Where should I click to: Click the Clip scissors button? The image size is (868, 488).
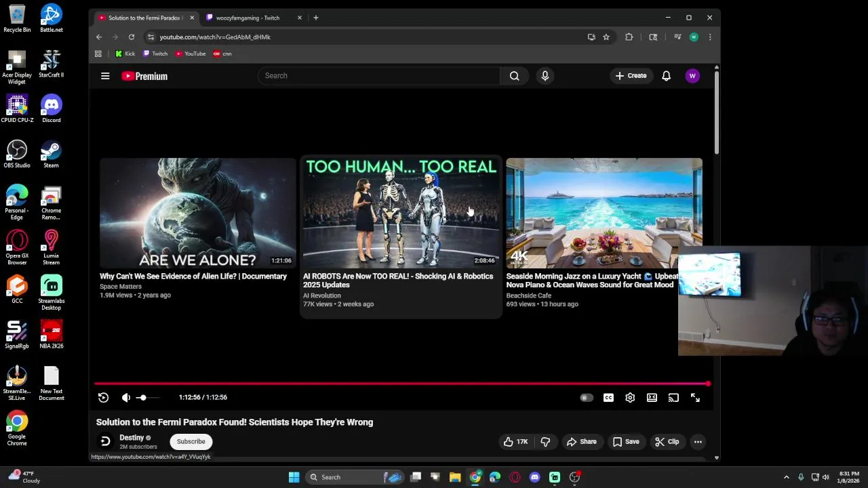[x=667, y=442]
